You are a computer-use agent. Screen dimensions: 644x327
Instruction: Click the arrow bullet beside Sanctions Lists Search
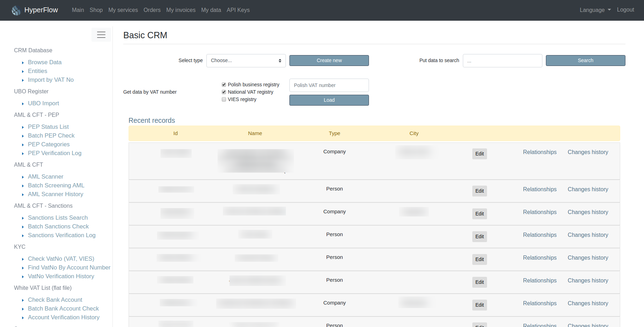(23, 218)
